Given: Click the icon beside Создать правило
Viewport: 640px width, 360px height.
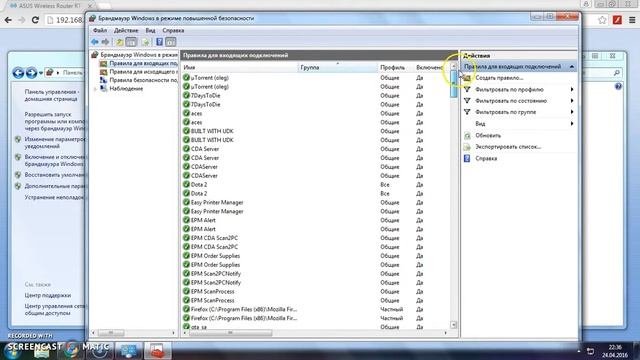Looking at the screenshot, I should [x=467, y=78].
